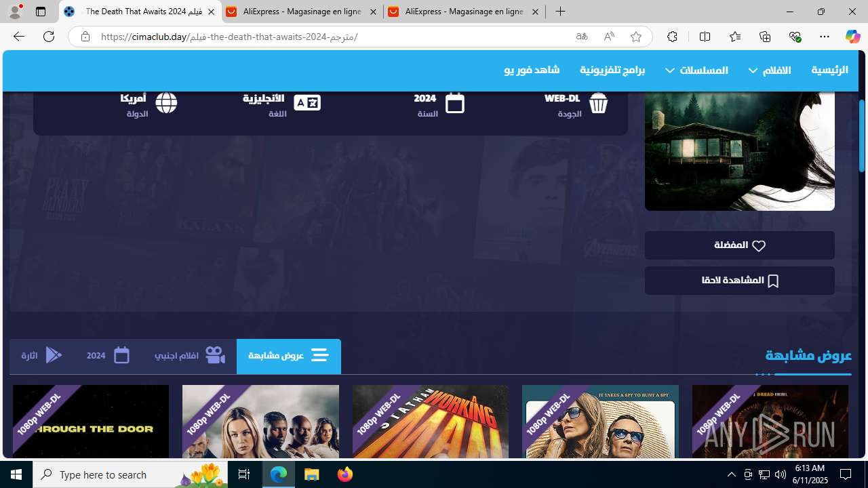Open a new tab with plus icon

click(560, 12)
